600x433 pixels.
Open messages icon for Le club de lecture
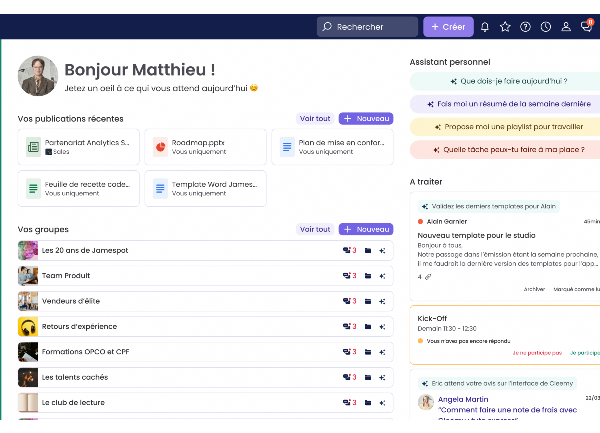tap(349, 403)
